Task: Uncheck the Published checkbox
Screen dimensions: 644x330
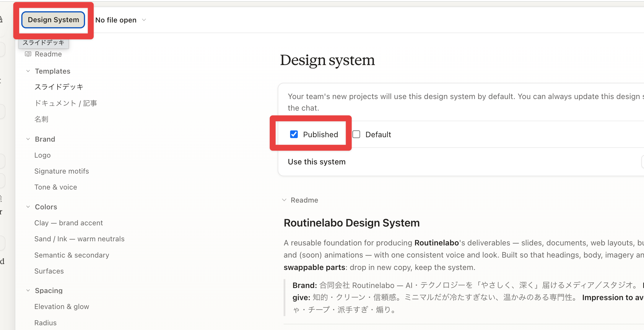Action: point(294,134)
